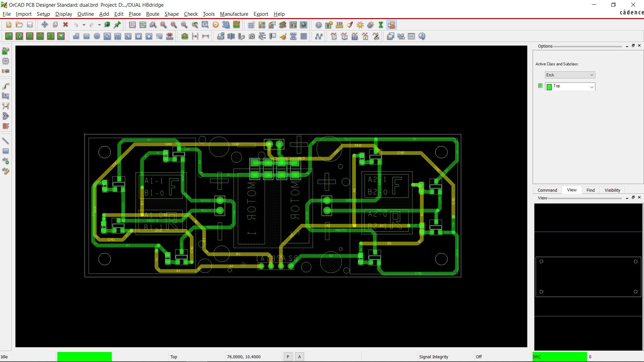
Task: Open the 3D canvas viewer
Action: pos(226,25)
